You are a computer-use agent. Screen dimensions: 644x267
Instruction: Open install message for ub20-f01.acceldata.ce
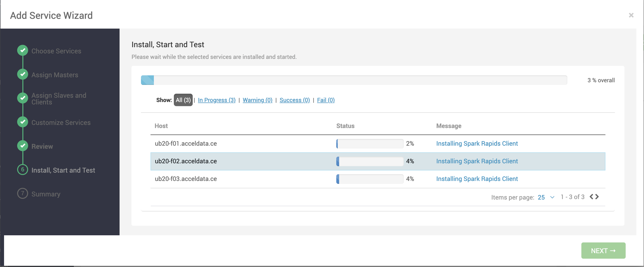coord(477,144)
